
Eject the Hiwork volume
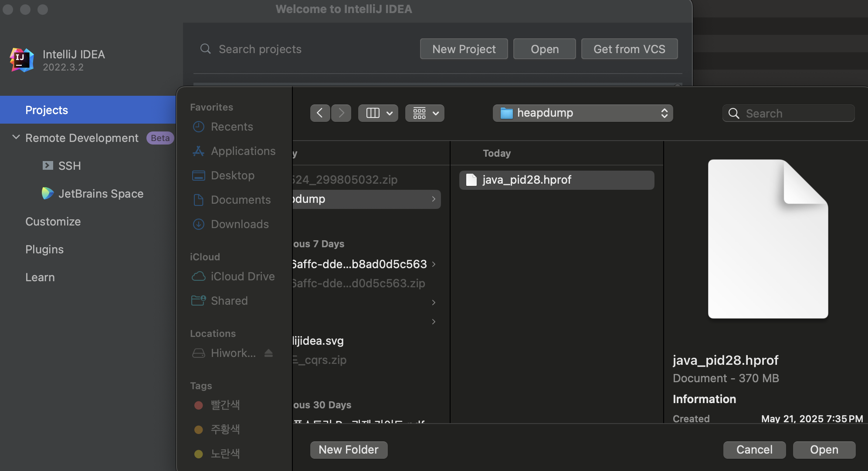[x=268, y=353]
